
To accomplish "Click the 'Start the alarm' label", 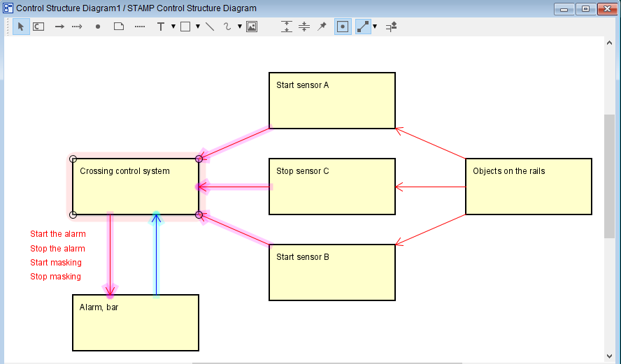I will click(58, 234).
